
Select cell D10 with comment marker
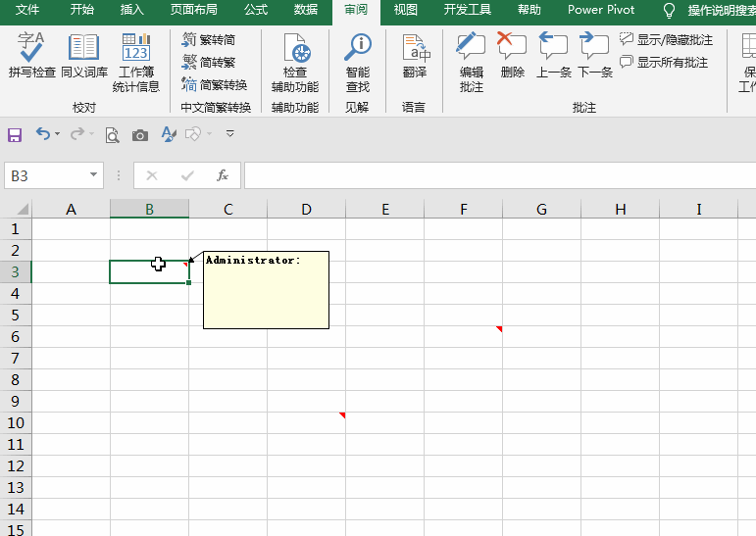pos(307,422)
